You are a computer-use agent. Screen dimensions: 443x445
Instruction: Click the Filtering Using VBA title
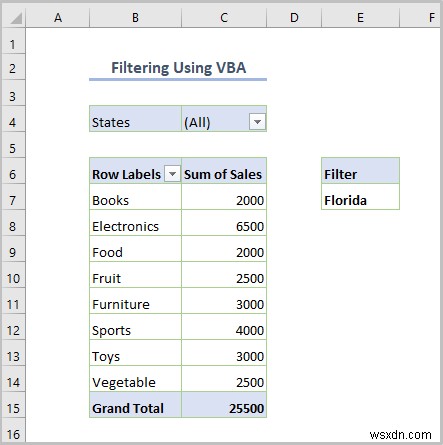(x=178, y=68)
